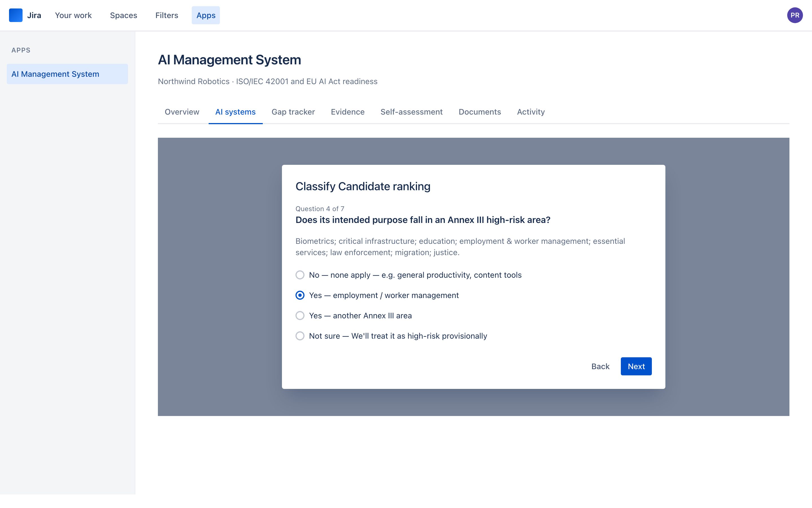Select AI Management System in sidebar
Image resolution: width=812 pixels, height=508 pixels.
(x=67, y=74)
